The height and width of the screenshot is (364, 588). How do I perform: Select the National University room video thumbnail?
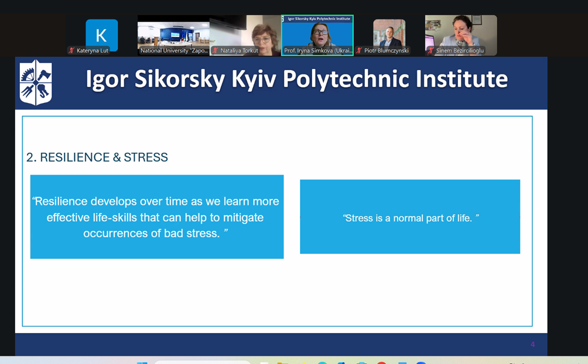pyautogui.click(x=173, y=34)
